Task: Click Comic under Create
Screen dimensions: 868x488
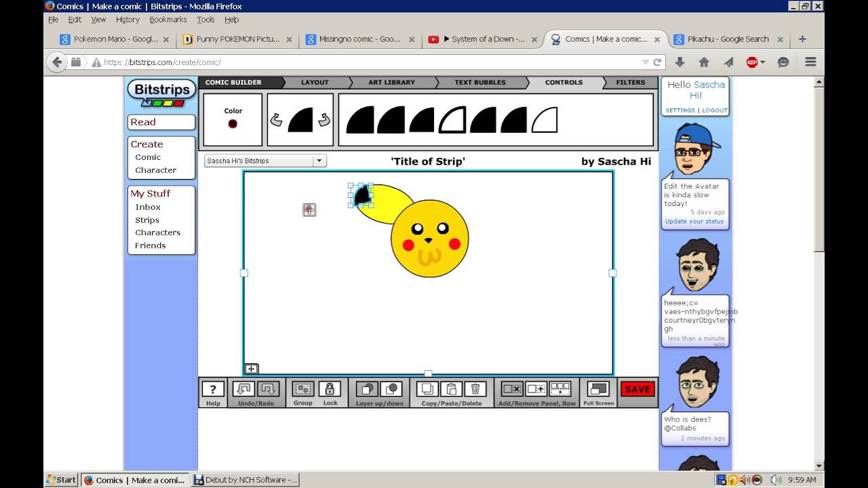Action: (148, 157)
